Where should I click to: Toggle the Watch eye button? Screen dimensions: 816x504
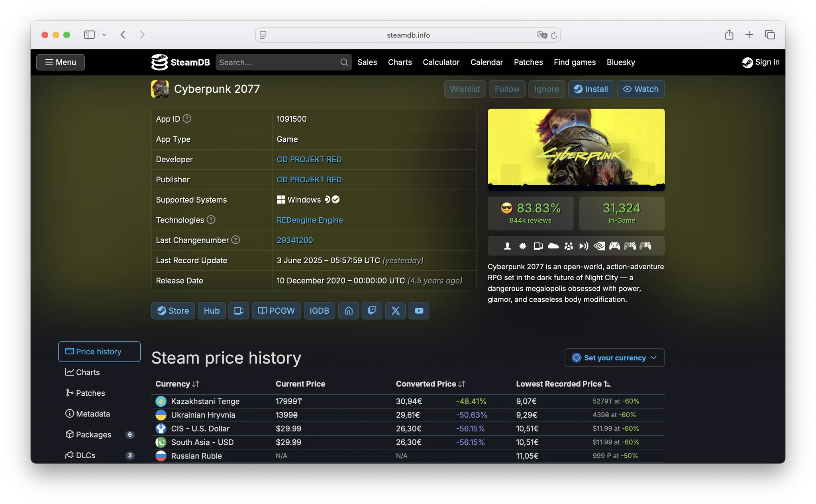[640, 89]
